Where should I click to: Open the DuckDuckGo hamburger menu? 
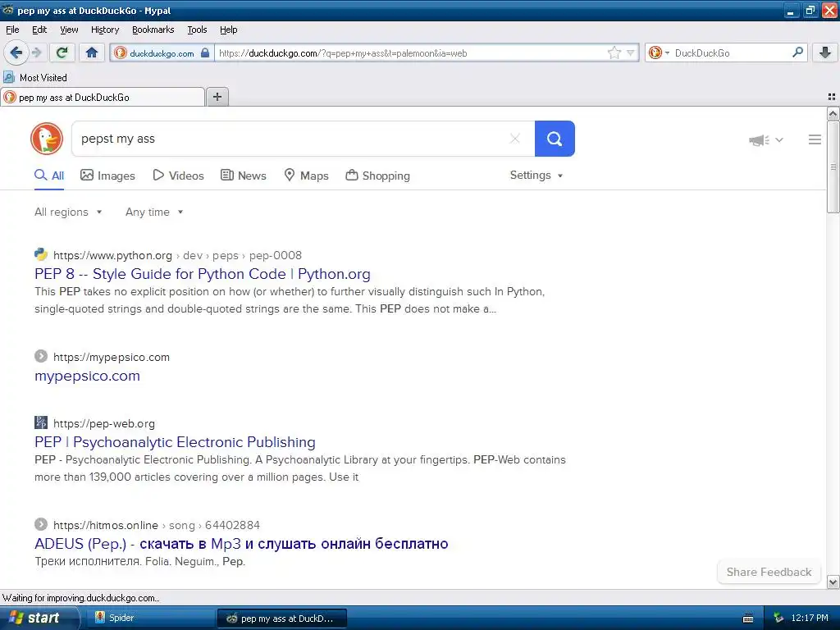coord(815,139)
